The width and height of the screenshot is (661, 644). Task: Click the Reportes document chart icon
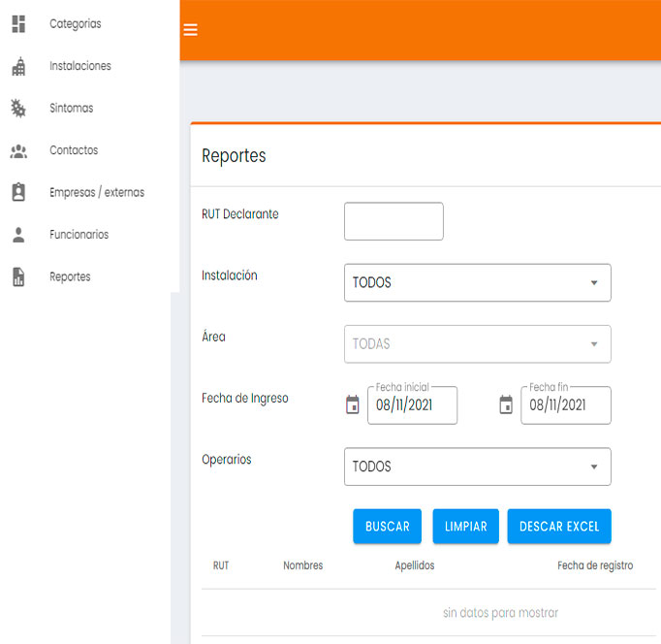(18, 277)
